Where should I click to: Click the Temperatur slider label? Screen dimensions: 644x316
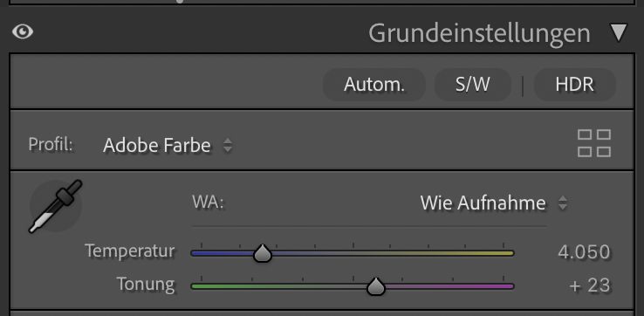point(130,251)
